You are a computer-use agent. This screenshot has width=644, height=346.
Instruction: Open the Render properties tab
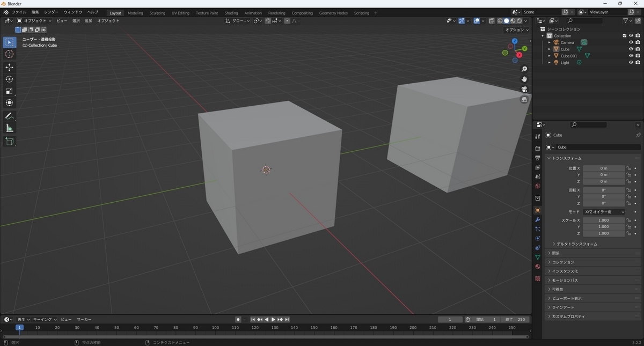pyautogui.click(x=537, y=148)
